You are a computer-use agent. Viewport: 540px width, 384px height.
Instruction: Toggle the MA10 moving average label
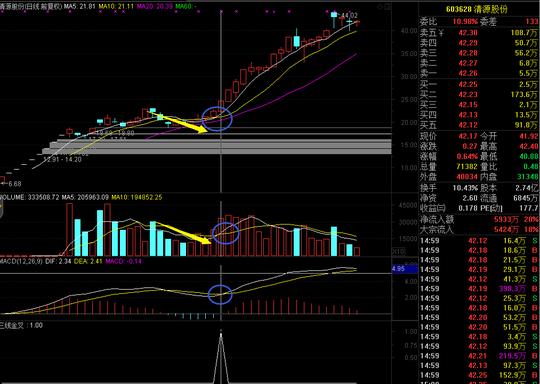[116, 6]
